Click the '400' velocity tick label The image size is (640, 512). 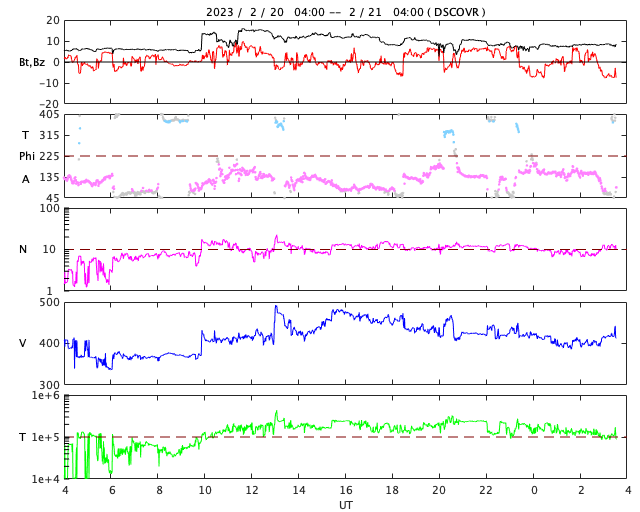coord(49,343)
